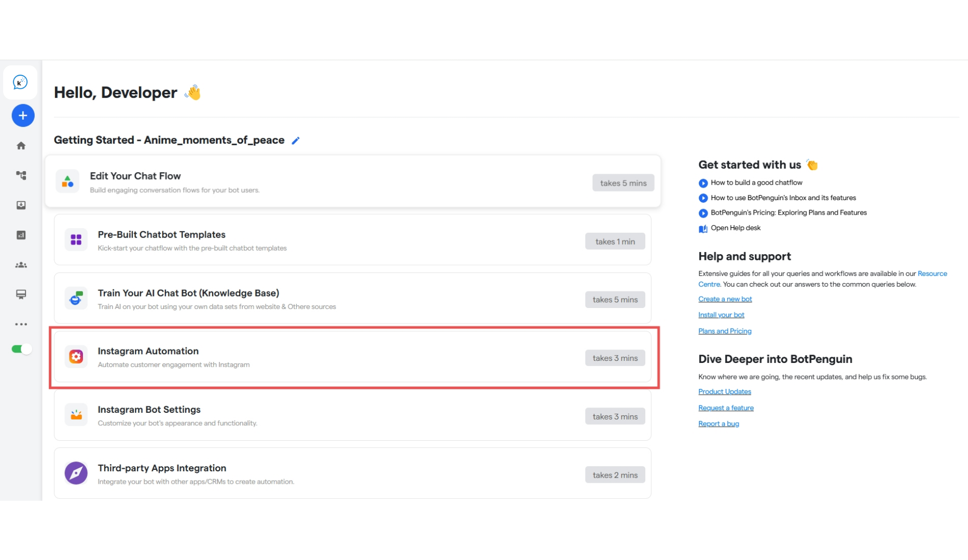968x560 pixels.
Task: Open the three-dots more menu in sidebar
Action: (x=21, y=324)
